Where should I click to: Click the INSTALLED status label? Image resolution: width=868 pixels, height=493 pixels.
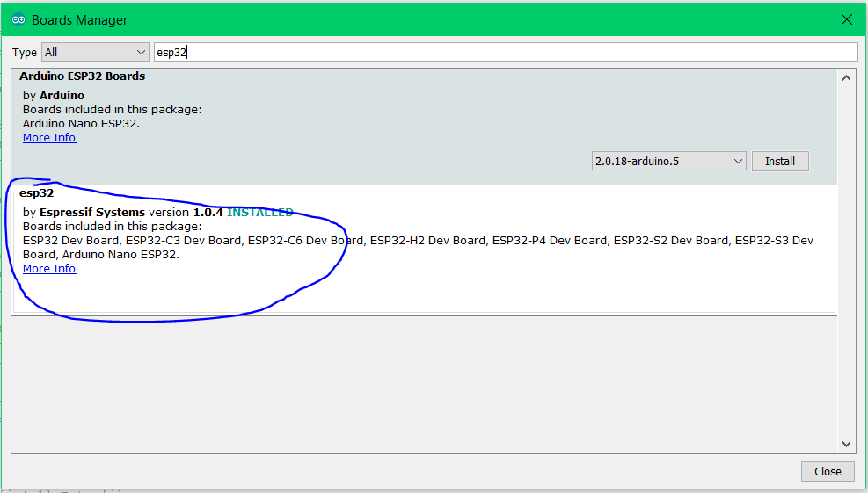point(259,213)
